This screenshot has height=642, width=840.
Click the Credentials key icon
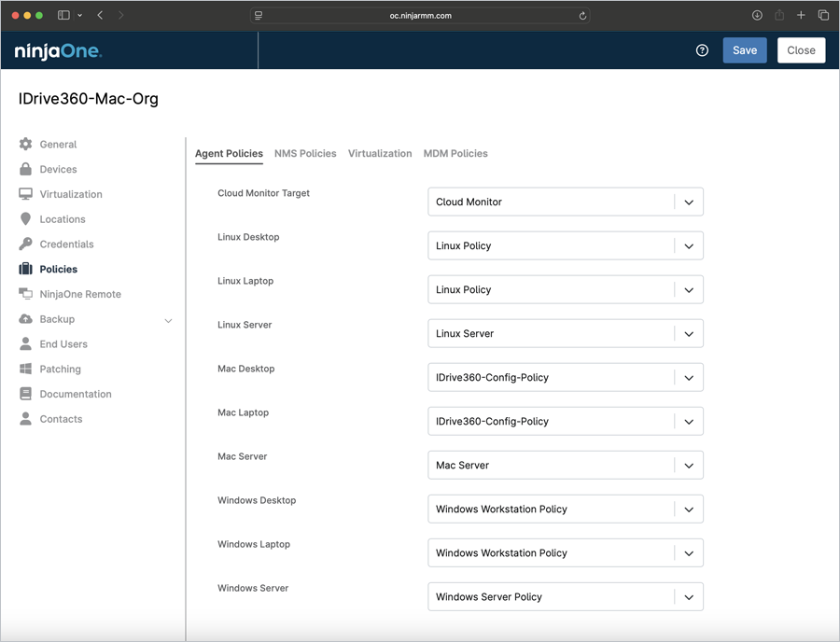[x=25, y=244]
